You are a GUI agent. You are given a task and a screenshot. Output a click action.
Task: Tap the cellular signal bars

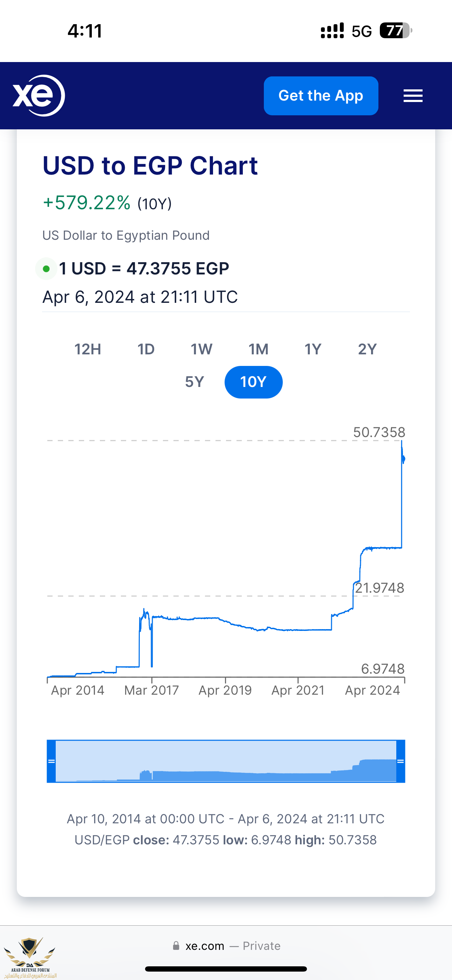click(x=332, y=31)
